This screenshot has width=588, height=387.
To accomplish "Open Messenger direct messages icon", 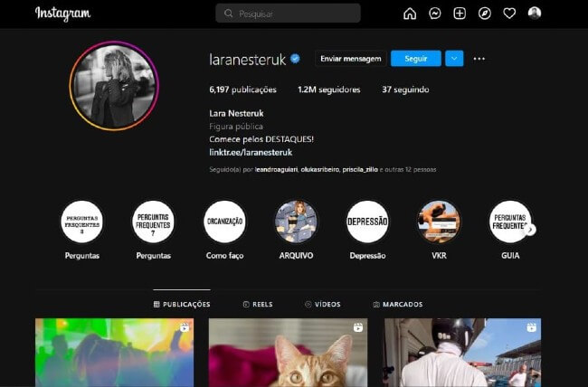I will click(x=434, y=14).
